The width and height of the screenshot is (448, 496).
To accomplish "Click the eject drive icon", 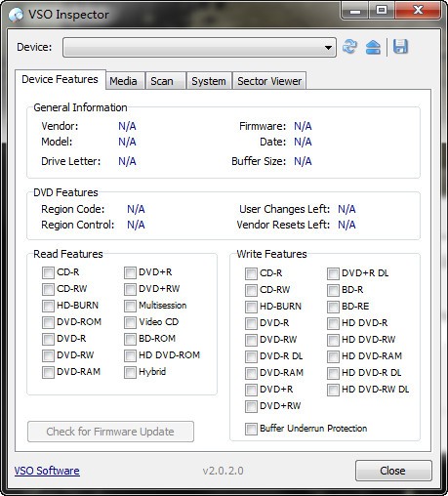I will [x=373, y=47].
